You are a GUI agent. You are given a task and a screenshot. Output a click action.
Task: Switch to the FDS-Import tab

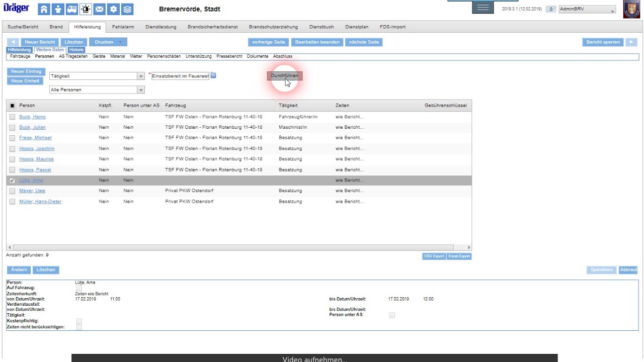392,27
